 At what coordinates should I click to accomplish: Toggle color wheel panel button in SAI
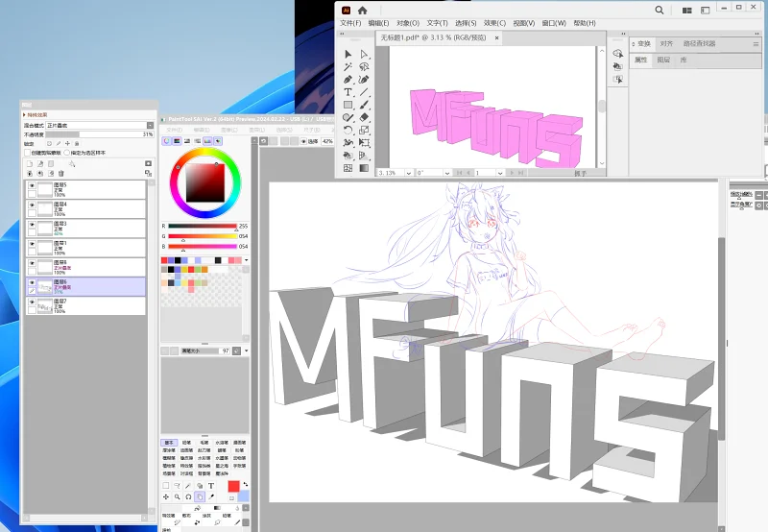click(166, 141)
